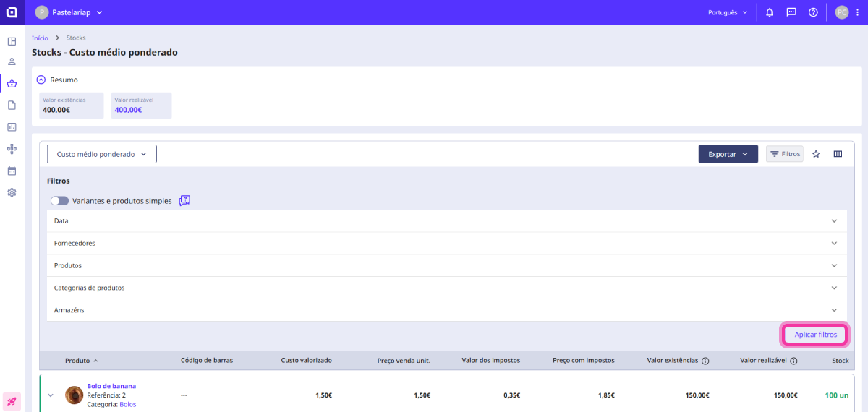Open the contacts person icon in sidebar
868x412 pixels.
click(x=12, y=62)
